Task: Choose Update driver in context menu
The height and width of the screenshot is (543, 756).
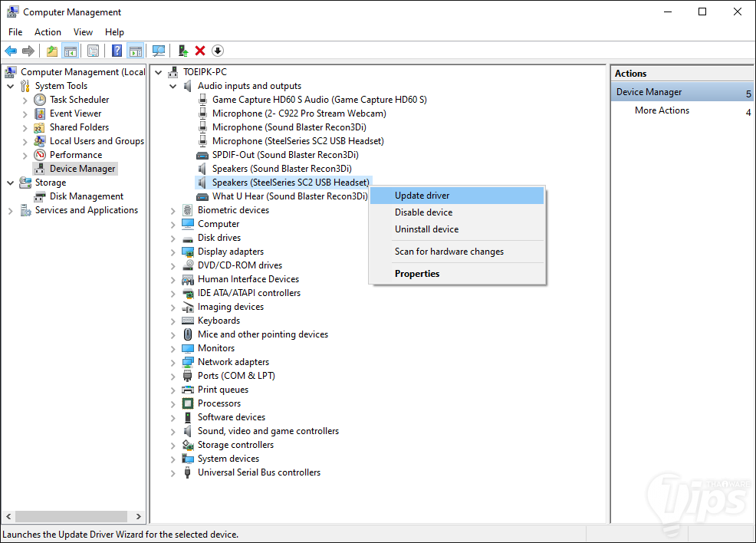Action: tap(458, 196)
